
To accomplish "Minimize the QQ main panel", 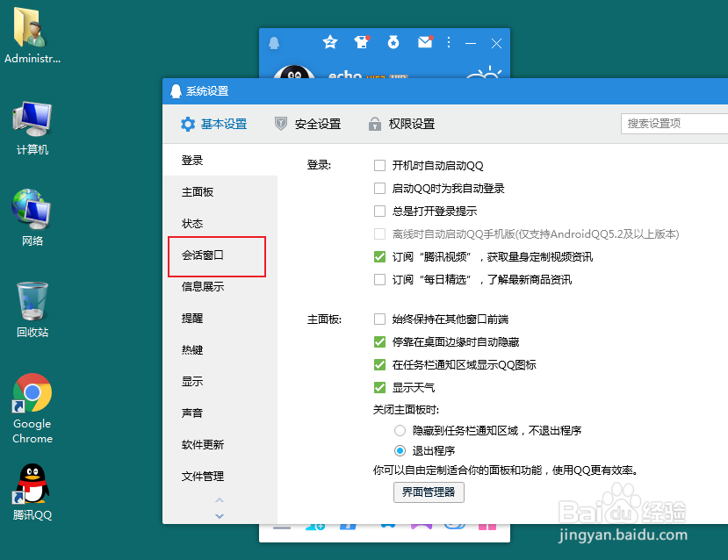I will pyautogui.click(x=471, y=43).
